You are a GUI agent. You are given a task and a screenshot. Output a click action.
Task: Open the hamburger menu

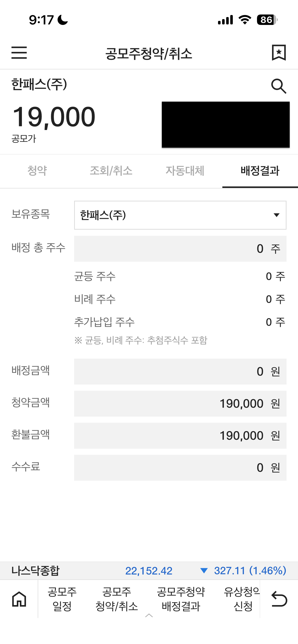point(19,53)
